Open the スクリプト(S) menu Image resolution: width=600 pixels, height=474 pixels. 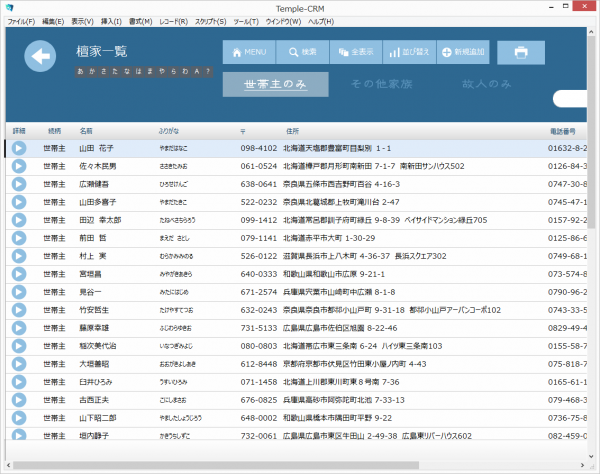coord(210,22)
